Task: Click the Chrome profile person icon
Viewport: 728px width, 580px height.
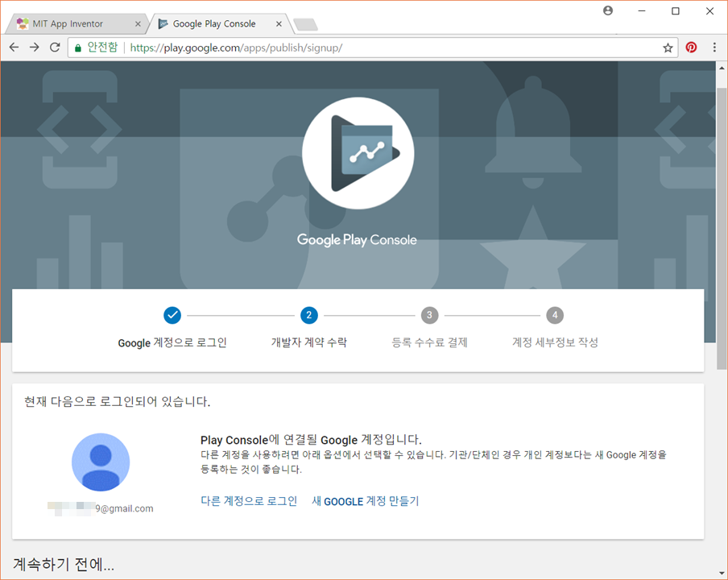Action: pos(608,10)
